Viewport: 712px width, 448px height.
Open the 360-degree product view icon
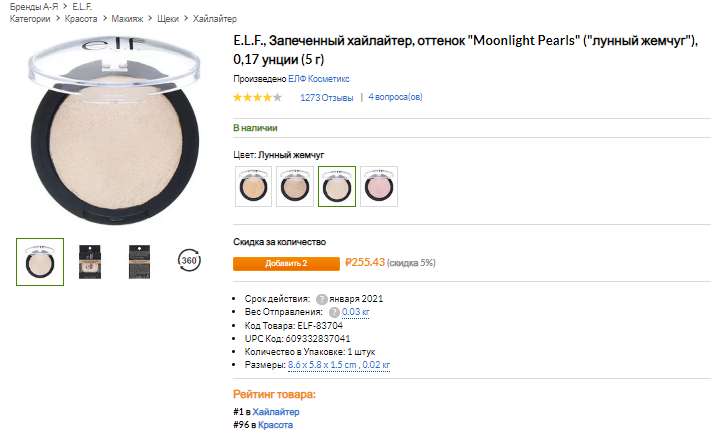[x=188, y=261]
